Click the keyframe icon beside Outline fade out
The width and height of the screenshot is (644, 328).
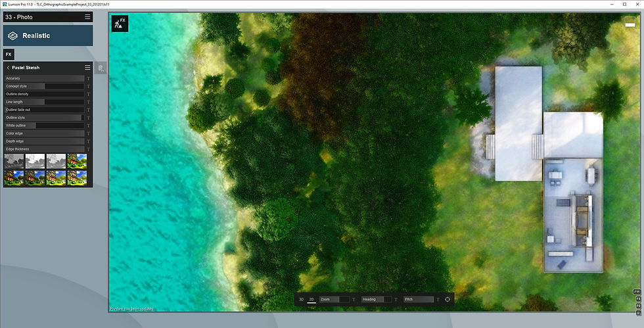pyautogui.click(x=88, y=110)
